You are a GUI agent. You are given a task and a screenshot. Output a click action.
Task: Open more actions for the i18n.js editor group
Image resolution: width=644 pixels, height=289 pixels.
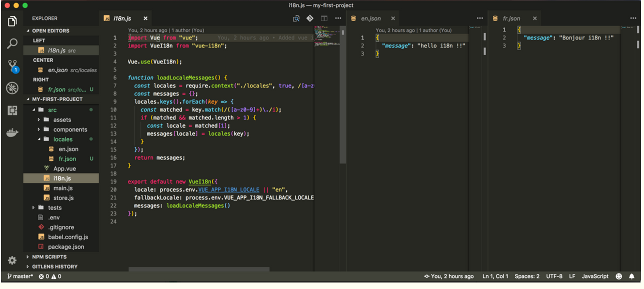click(337, 18)
